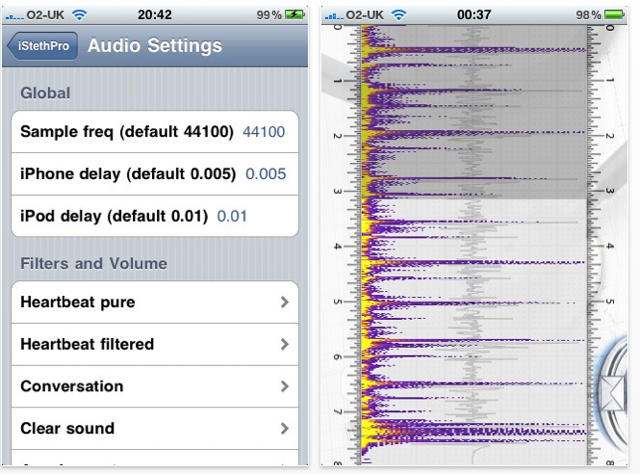The height and width of the screenshot is (474, 640).
Task: Tap the battery icon showing 98%
Action: point(614,15)
